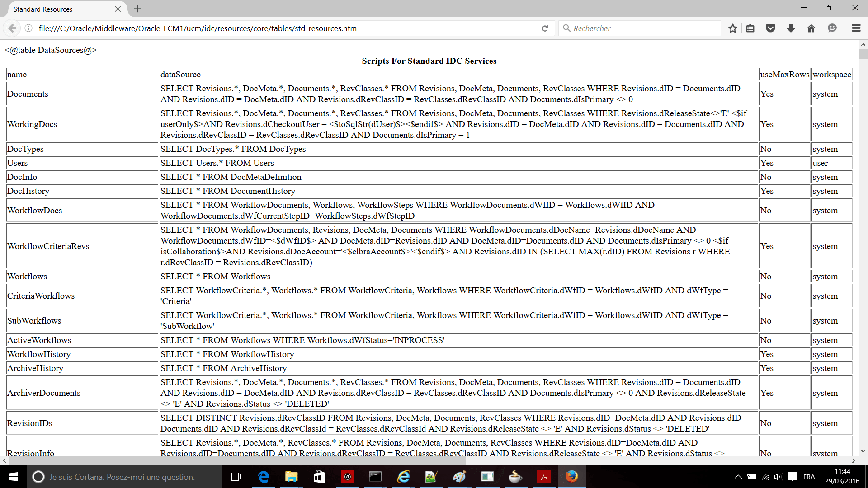Open a new tab with plus button
This screenshot has width=868, height=488.
pyautogui.click(x=137, y=9)
